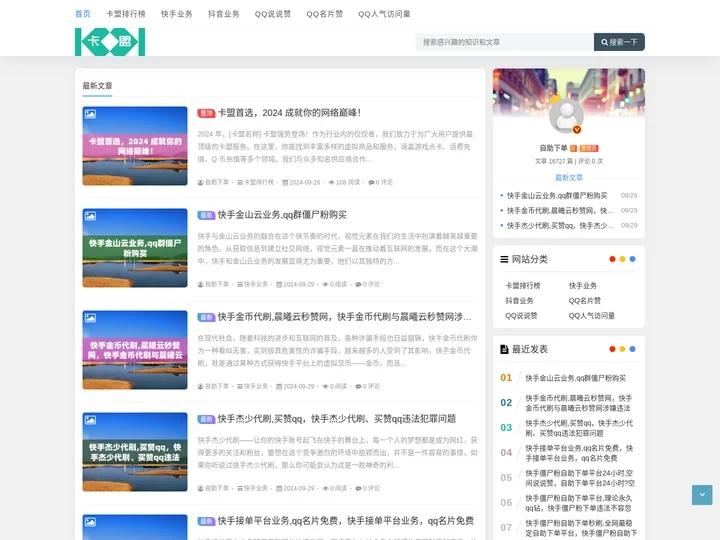Click the search magnifier button 搜索一下
The width and height of the screenshot is (720, 540).
[619, 42]
